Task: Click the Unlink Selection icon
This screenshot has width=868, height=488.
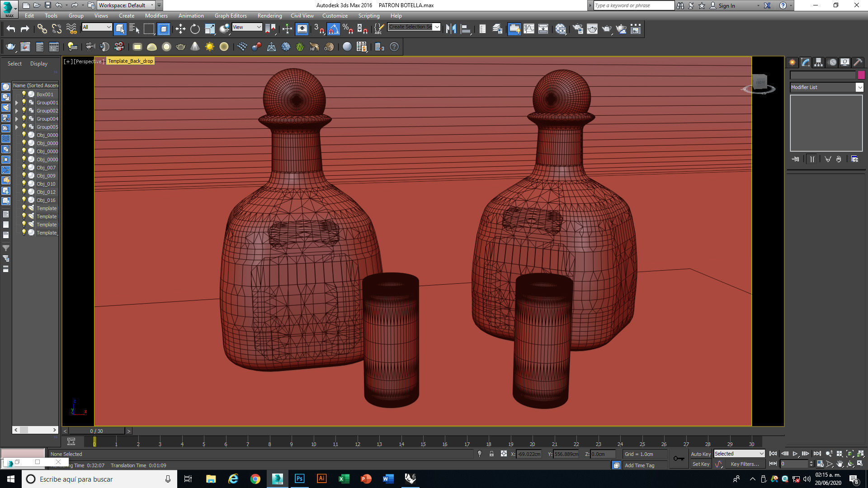Action: [57, 29]
